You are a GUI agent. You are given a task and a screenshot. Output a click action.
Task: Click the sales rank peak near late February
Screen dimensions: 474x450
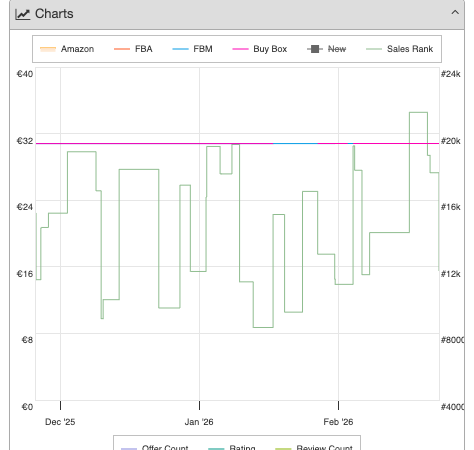[418, 113]
